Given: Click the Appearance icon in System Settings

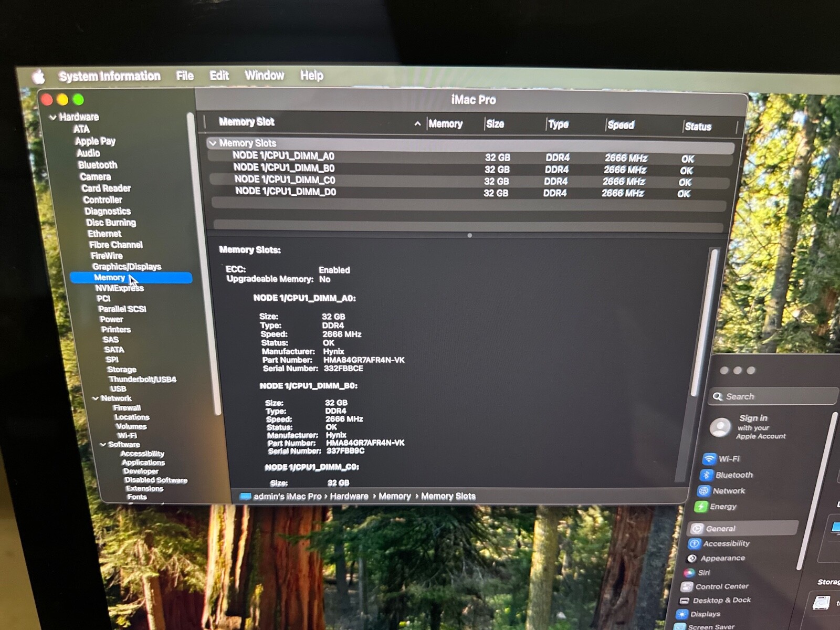Looking at the screenshot, I should click(x=691, y=558).
